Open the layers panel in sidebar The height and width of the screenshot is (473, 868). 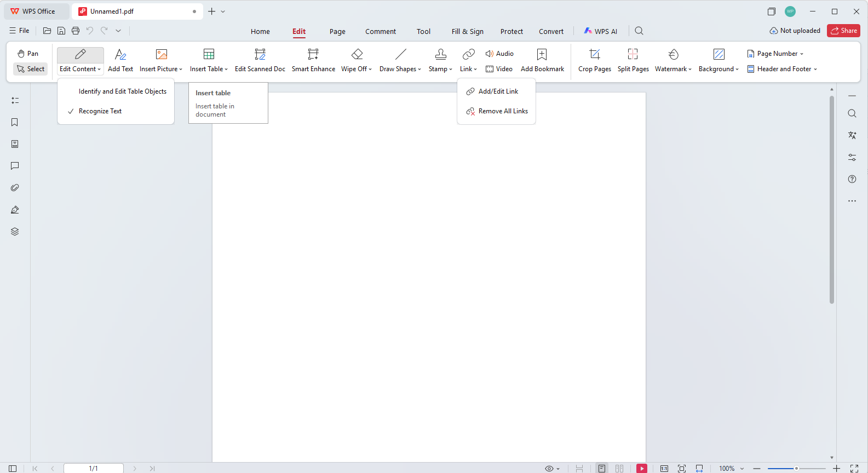point(15,232)
